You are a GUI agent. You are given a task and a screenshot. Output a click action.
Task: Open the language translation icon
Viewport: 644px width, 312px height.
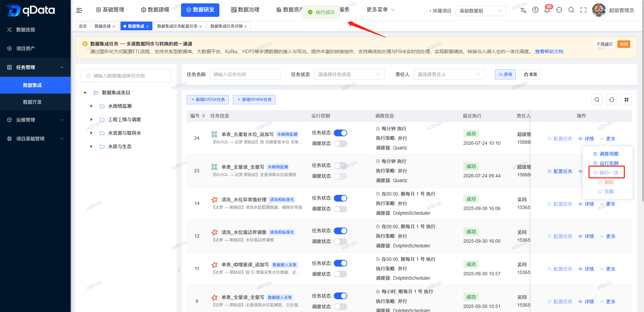[x=523, y=10]
